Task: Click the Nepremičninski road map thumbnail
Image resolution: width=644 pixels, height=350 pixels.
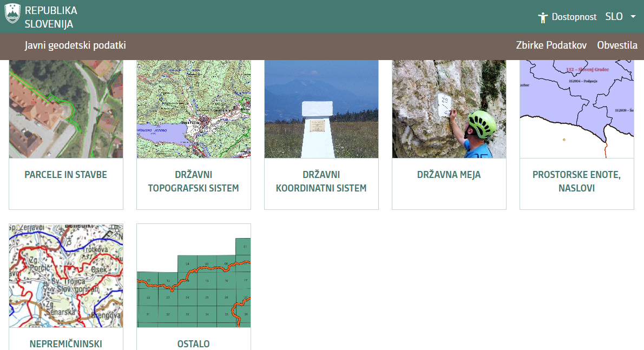Action: click(x=66, y=275)
